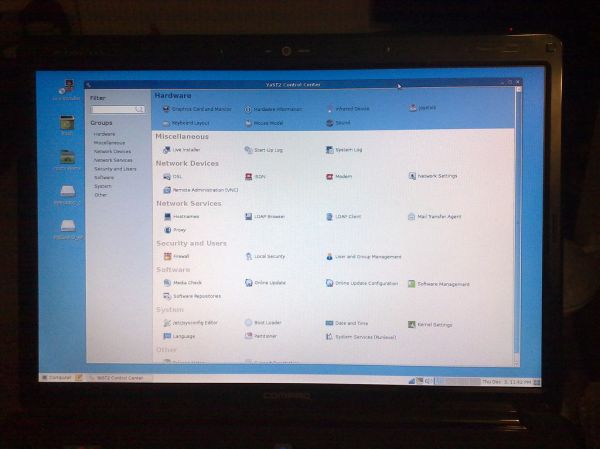Open the Language settings module
This screenshot has height=449, width=600.
(x=179, y=336)
